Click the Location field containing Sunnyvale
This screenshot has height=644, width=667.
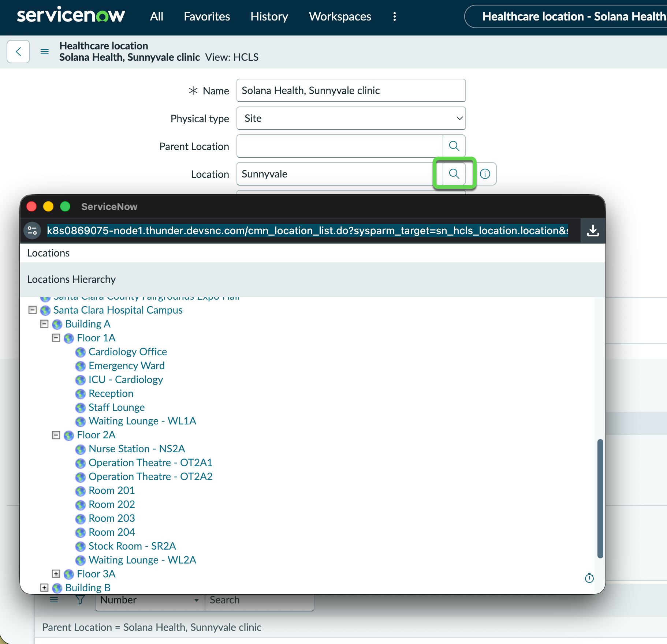340,174
